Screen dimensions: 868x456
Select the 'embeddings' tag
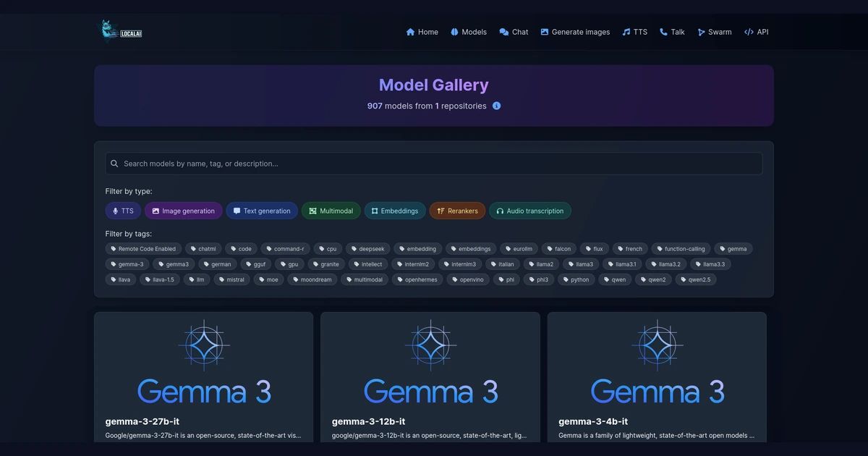[x=471, y=248]
